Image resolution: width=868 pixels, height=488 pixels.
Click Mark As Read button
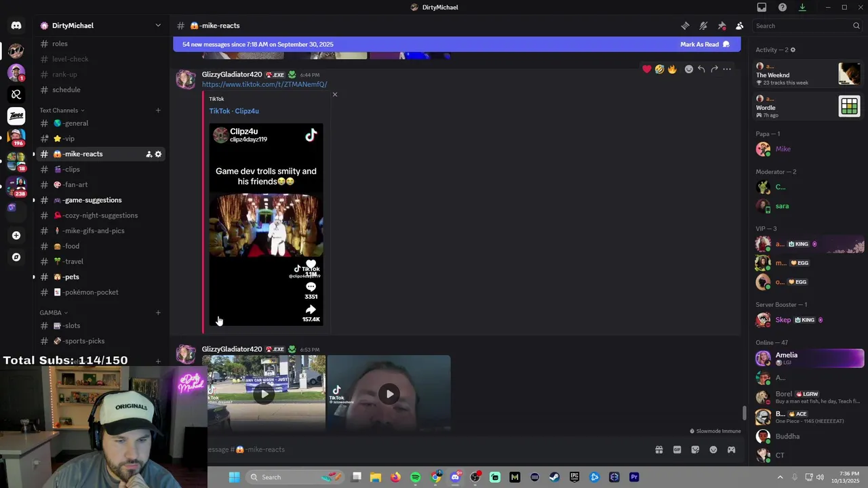[705, 45]
